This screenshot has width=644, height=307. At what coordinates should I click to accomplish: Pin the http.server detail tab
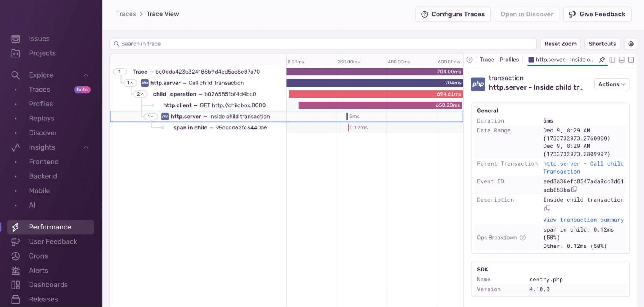pyautogui.click(x=602, y=60)
